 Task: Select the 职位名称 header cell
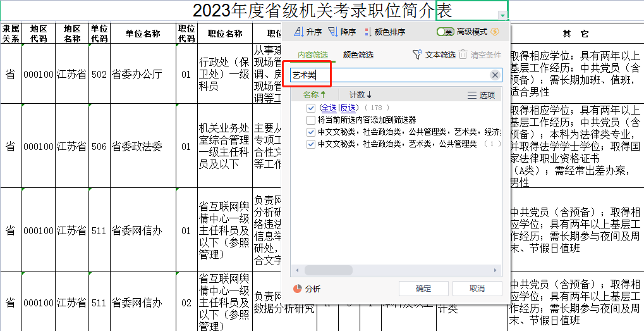225,34
